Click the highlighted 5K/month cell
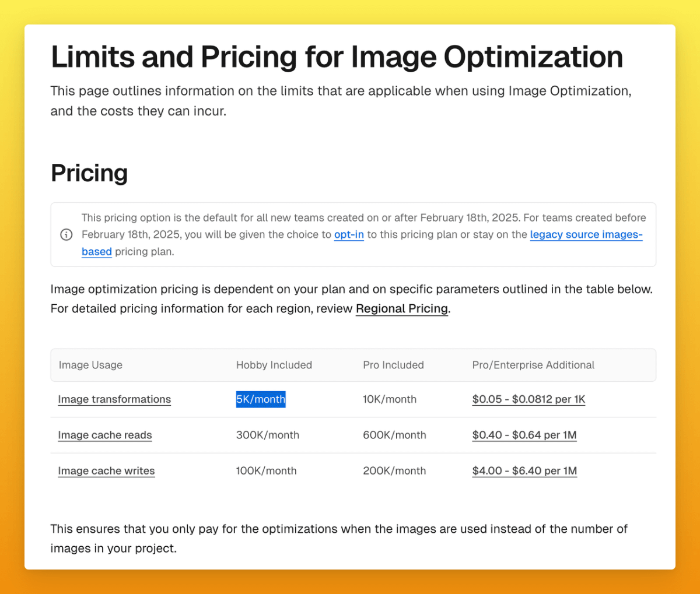The height and width of the screenshot is (594, 700). pos(261,399)
